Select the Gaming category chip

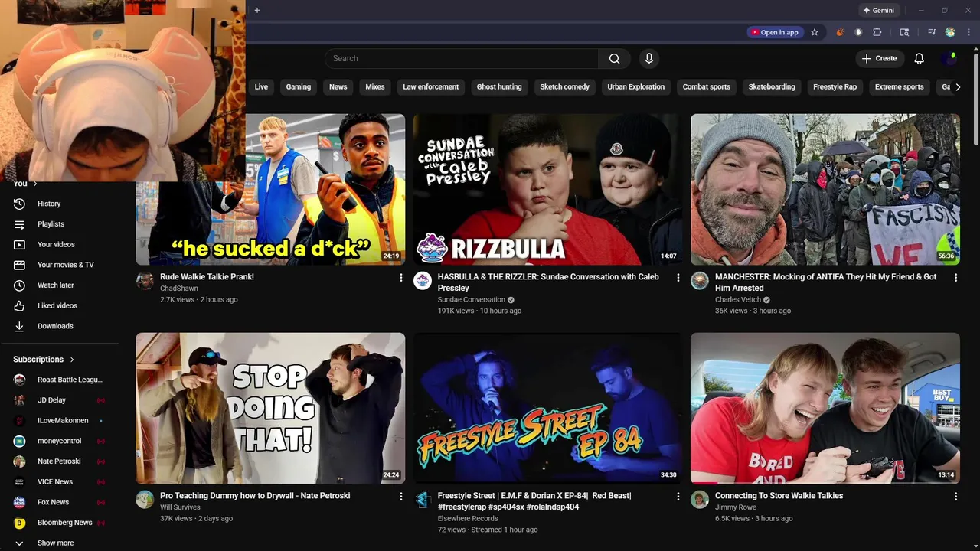click(299, 87)
